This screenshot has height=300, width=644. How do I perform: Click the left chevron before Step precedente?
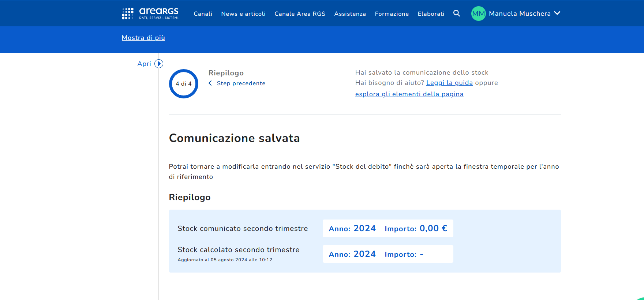click(210, 83)
